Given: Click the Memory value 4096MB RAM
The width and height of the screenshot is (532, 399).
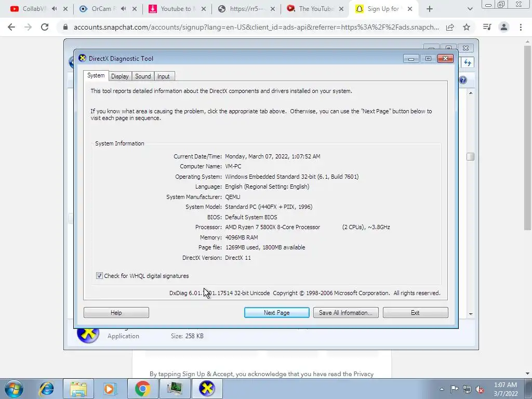Looking at the screenshot, I should 241,237.
